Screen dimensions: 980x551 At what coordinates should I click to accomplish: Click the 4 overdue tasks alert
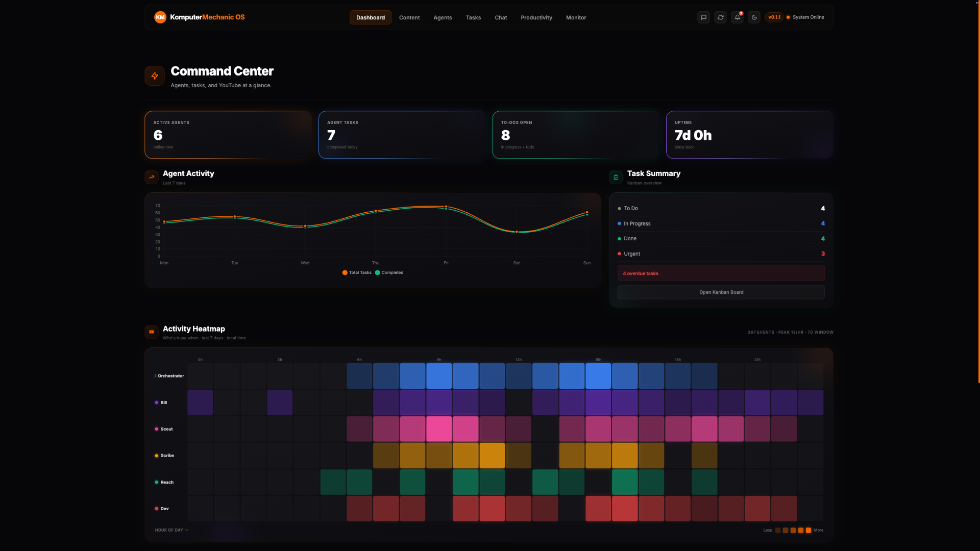coord(721,273)
